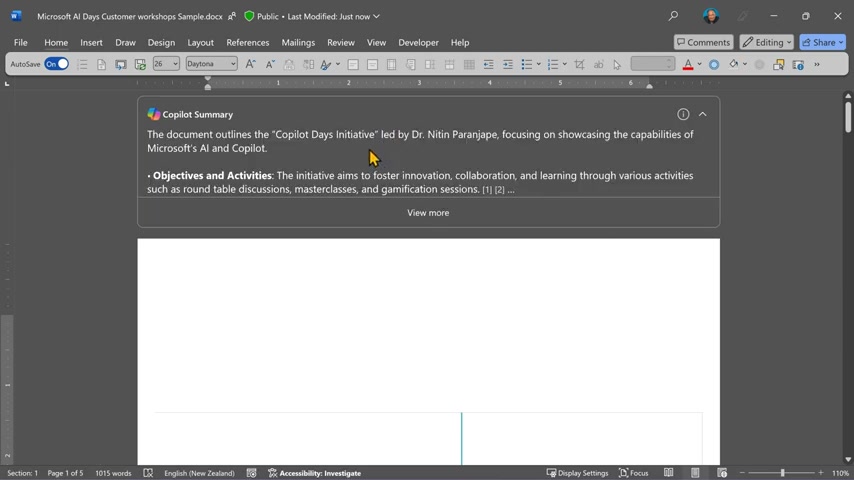Open Display Settings in status bar
This screenshot has width=854, height=480.
click(577, 473)
